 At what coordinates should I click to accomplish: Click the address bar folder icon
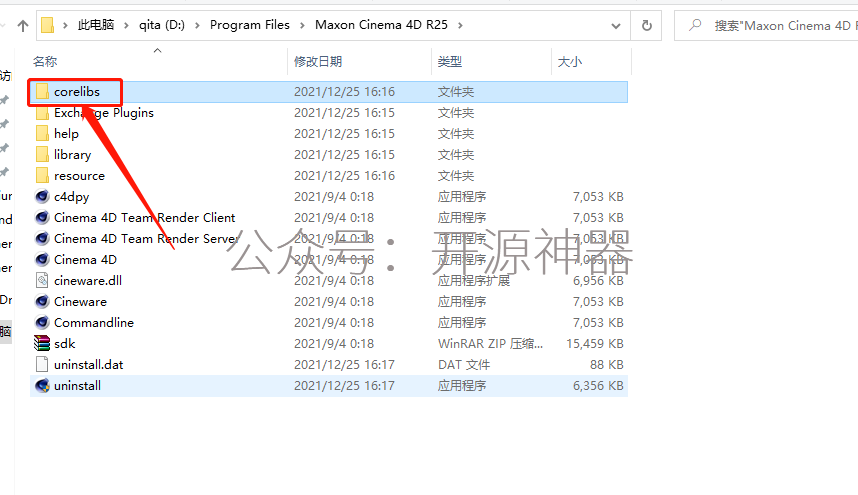[48, 25]
